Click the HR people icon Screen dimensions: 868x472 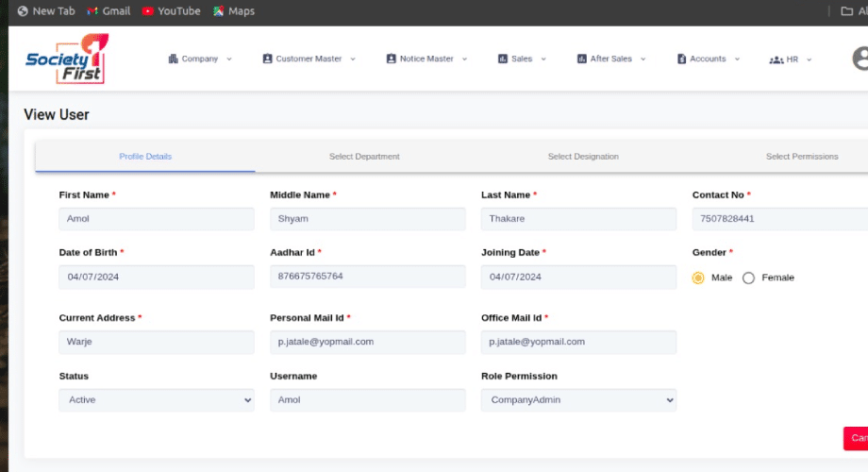pyautogui.click(x=776, y=59)
